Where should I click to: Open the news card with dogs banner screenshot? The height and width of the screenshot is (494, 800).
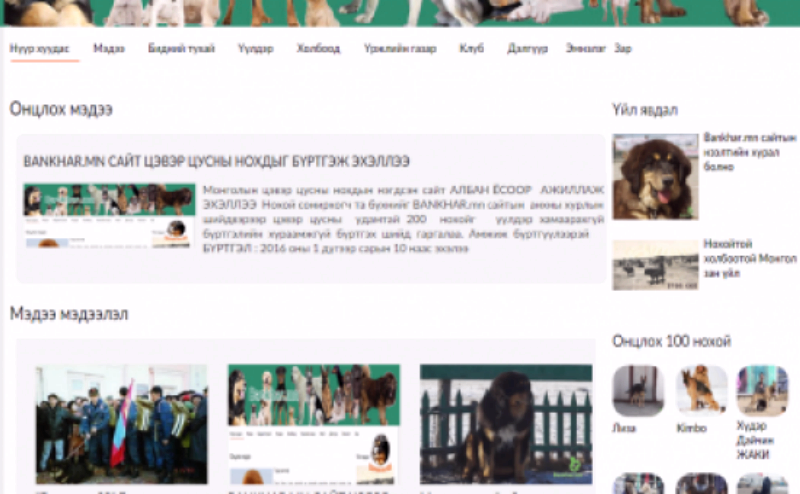click(x=314, y=424)
